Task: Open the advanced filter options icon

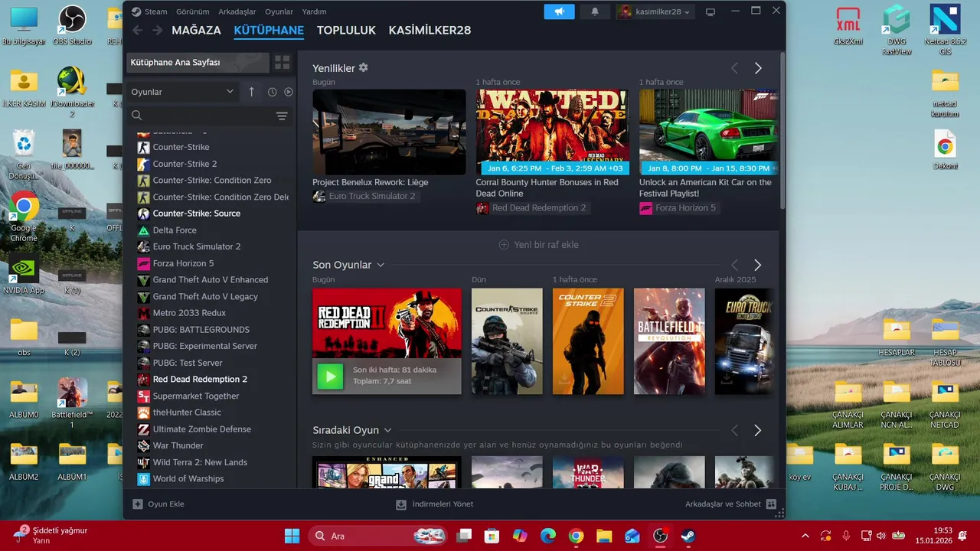Action: click(282, 116)
